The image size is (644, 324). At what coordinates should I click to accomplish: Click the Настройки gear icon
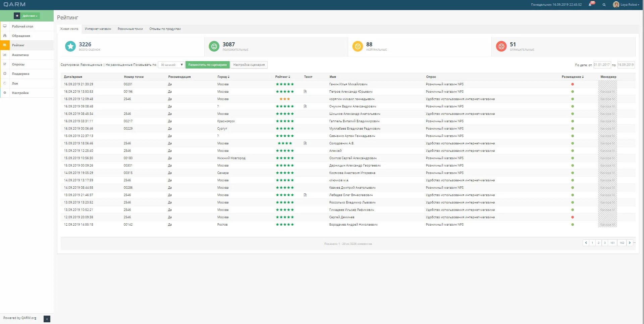(5, 93)
